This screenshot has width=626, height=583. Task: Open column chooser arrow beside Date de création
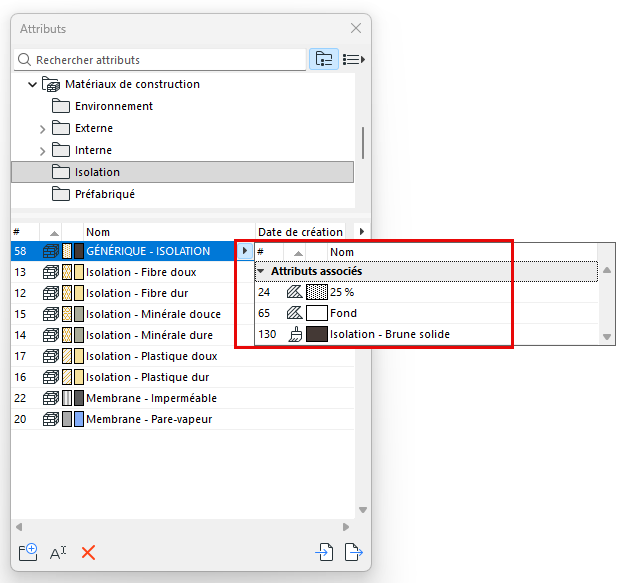(x=362, y=232)
